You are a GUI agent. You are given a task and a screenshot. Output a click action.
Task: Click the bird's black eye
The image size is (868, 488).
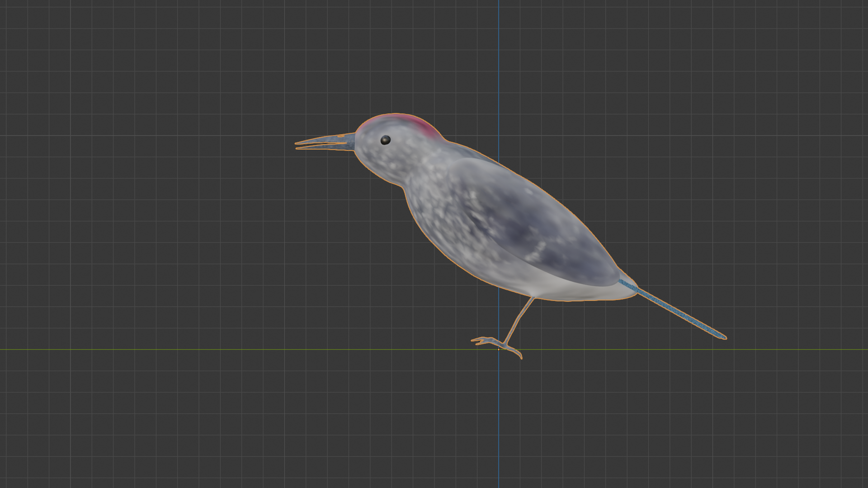(x=385, y=140)
